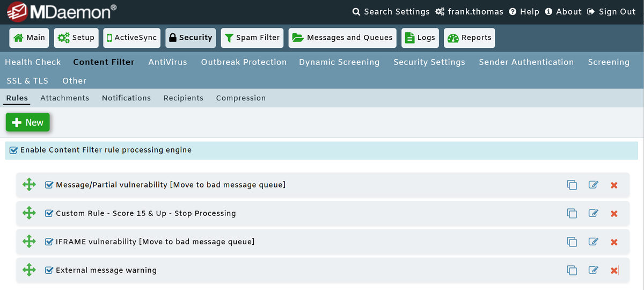Switch to SSL & TLS section
This screenshot has height=290, width=644.
point(27,81)
